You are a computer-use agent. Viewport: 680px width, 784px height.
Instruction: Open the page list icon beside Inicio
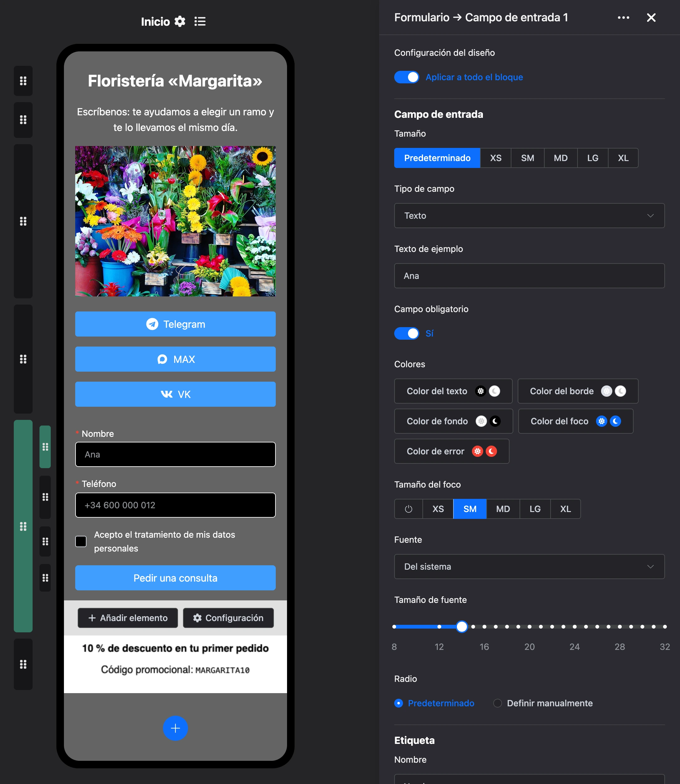pos(200,22)
